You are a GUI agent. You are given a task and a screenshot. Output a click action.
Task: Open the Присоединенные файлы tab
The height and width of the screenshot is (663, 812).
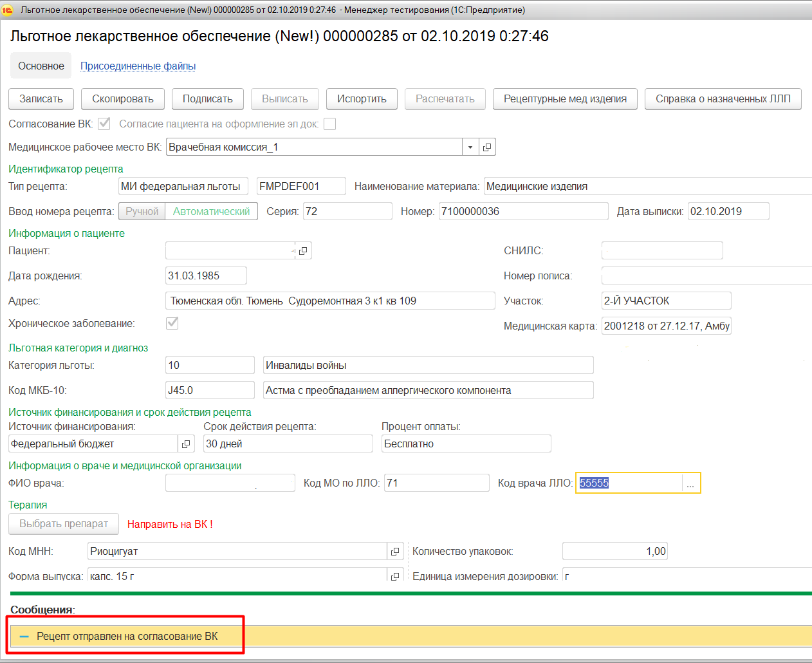tap(138, 66)
